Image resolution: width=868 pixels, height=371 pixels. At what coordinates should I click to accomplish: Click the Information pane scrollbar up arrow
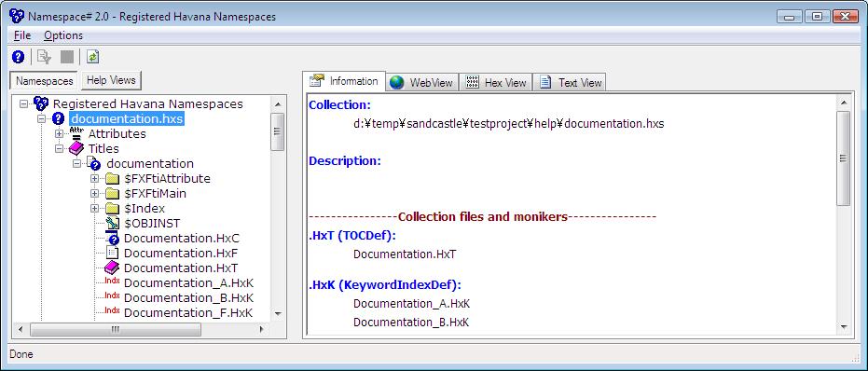coord(843,103)
